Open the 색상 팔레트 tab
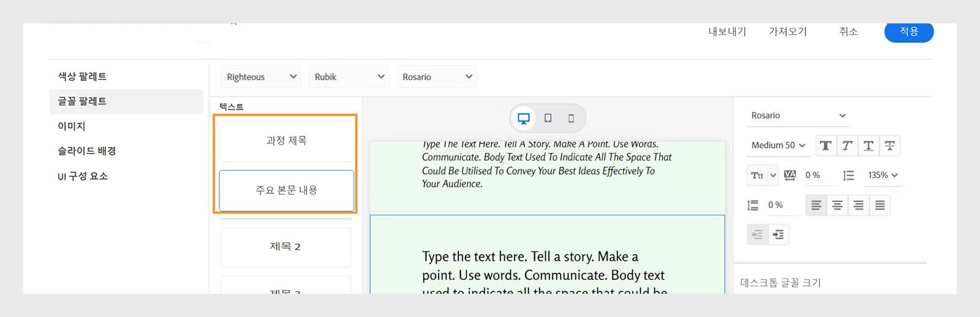Viewport: 980px width, 317px height. [82, 76]
